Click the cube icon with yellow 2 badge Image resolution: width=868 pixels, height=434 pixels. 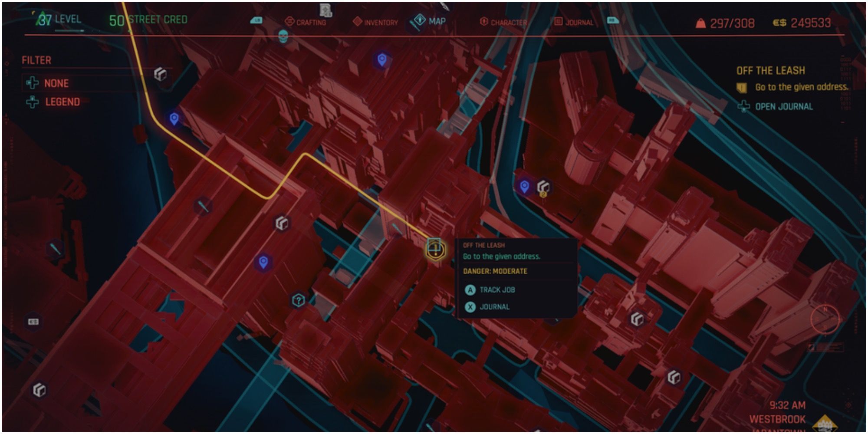coord(543,187)
